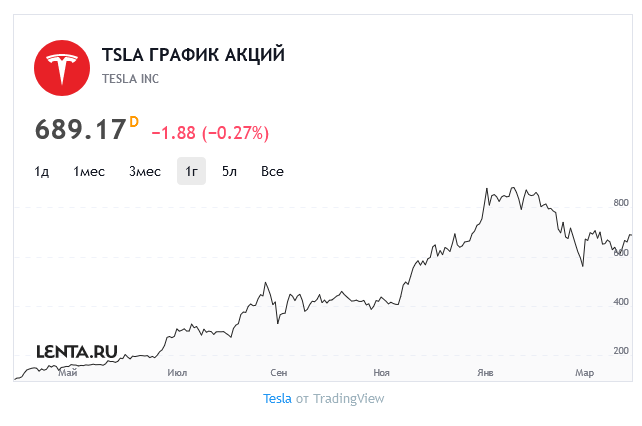Click the Янв label on the time axis
Viewport: 642px width, 426px height.
[x=485, y=373]
